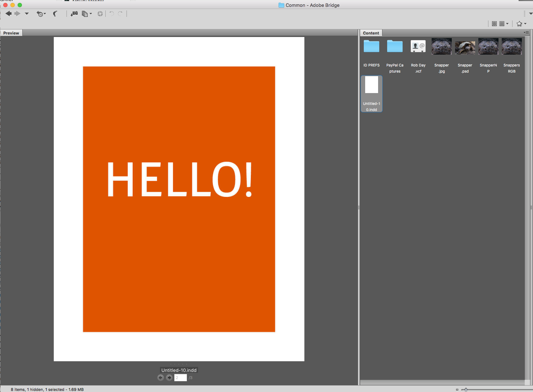The width and height of the screenshot is (533, 392).
Task: Open the parent folders dropdown arrow
Action: point(27,14)
